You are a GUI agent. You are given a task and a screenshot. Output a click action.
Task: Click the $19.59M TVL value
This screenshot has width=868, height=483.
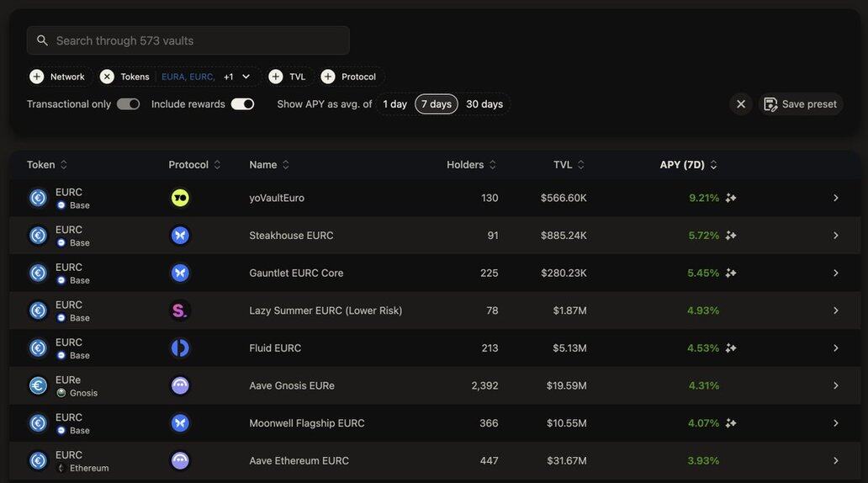pos(566,385)
